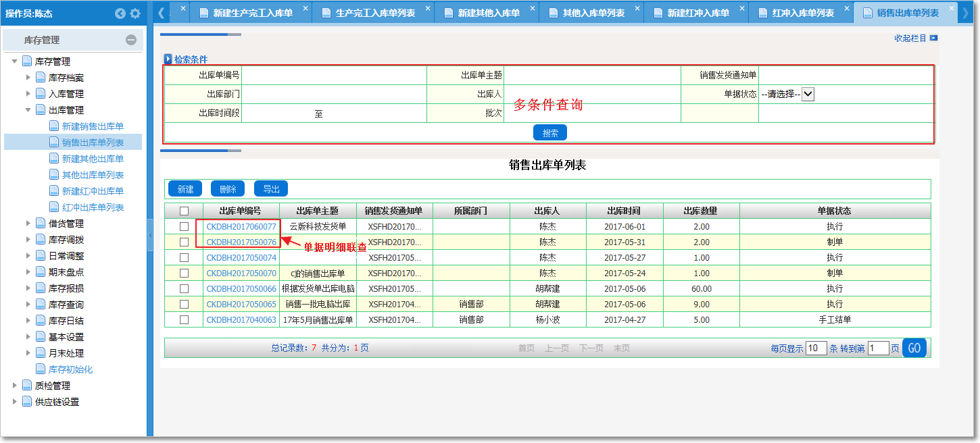Screen dimensions: 980x443
Task: Check the row for CKDBH2017060077
Action: pyautogui.click(x=184, y=227)
